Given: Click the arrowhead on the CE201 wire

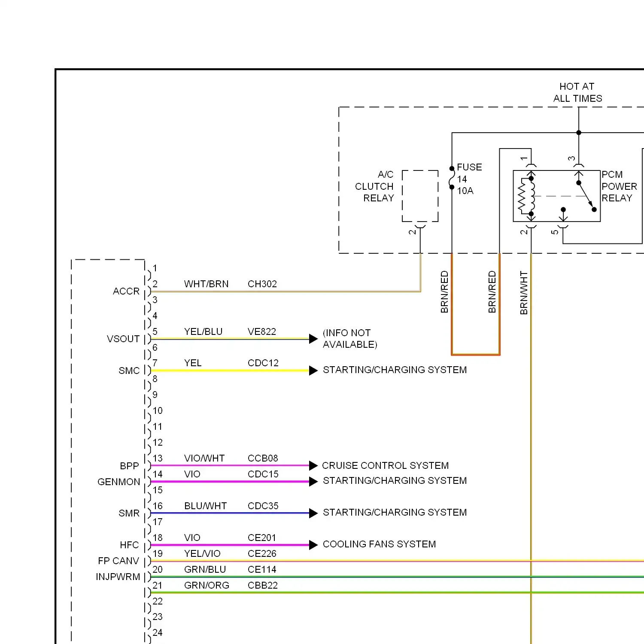Looking at the screenshot, I should tap(313, 544).
